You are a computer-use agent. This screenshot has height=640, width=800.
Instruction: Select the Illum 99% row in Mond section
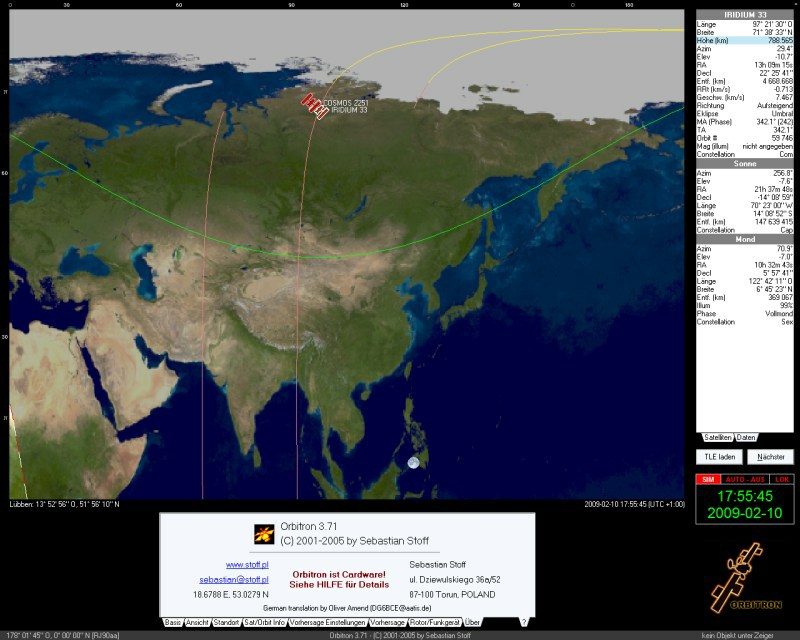click(x=745, y=306)
